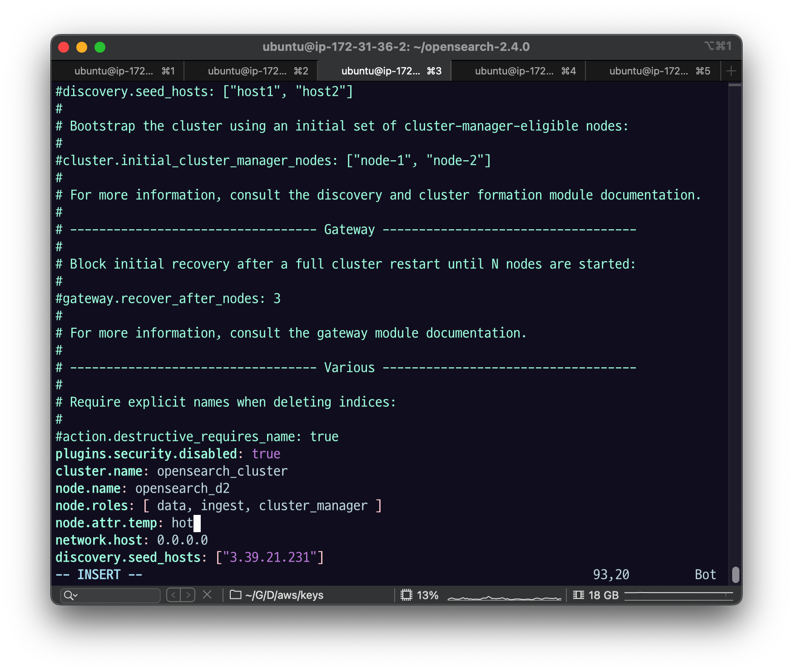The image size is (793, 672).
Task: Open a new tab with plus button
Action: [731, 71]
